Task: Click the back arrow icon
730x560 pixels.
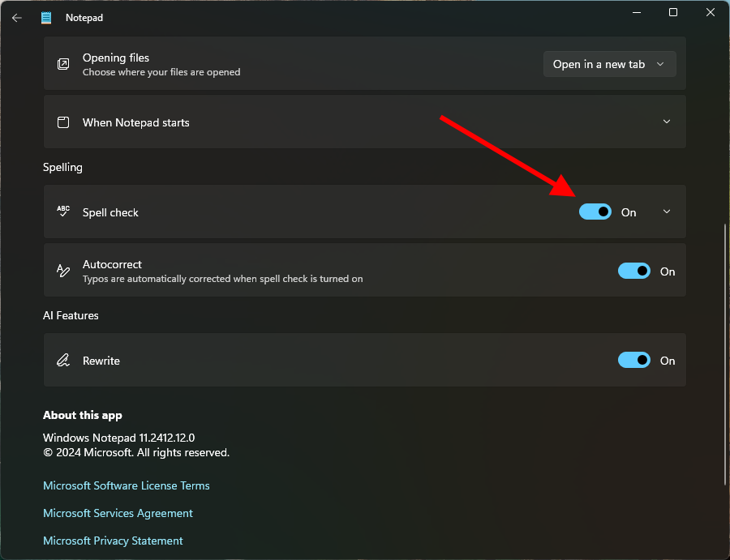Action: point(17,17)
